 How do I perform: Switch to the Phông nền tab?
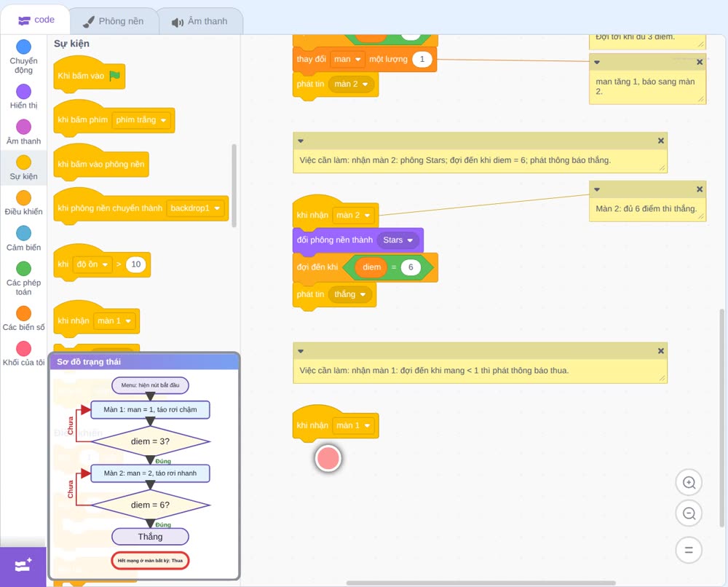pyautogui.click(x=114, y=21)
